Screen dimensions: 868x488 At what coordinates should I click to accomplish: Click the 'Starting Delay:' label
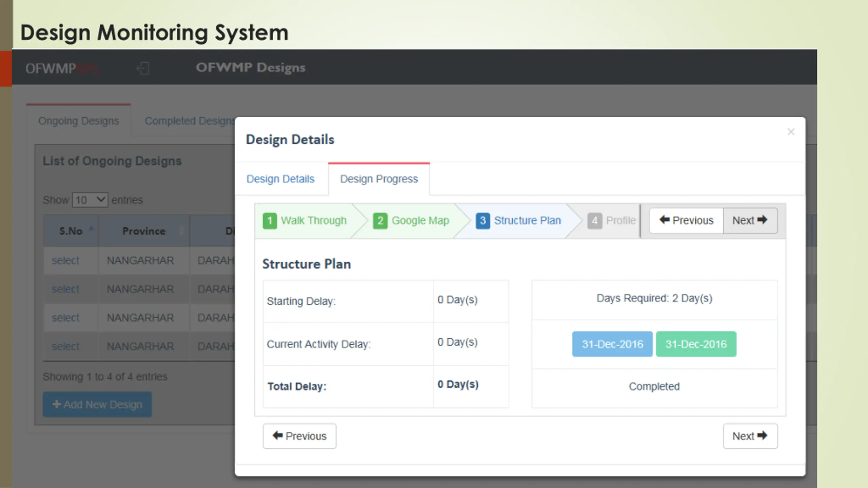coord(301,301)
